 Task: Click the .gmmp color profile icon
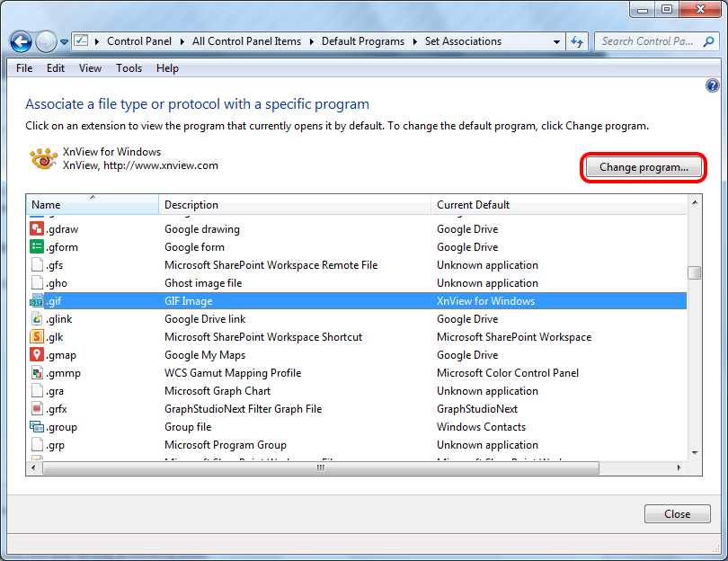(37, 372)
